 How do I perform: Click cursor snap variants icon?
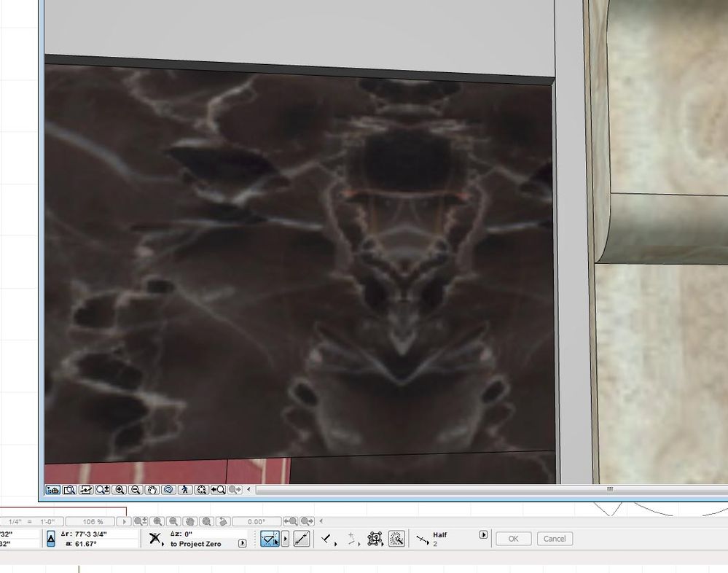coord(353,539)
